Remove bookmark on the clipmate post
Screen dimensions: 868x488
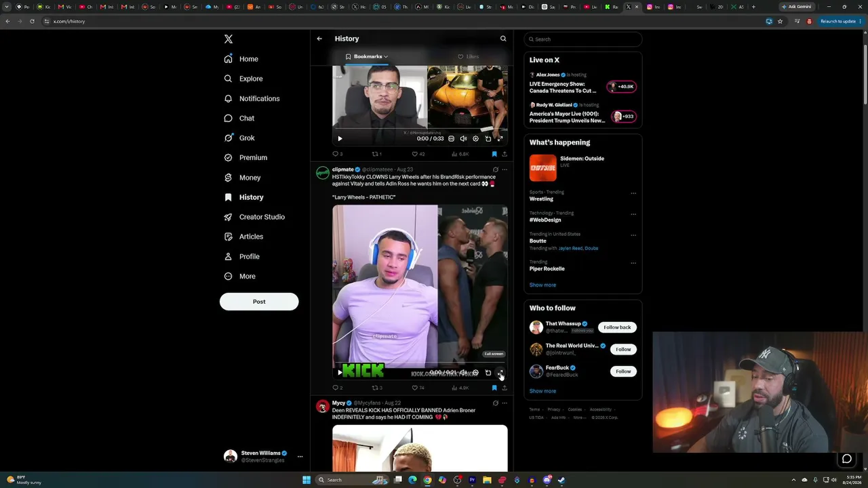click(494, 388)
